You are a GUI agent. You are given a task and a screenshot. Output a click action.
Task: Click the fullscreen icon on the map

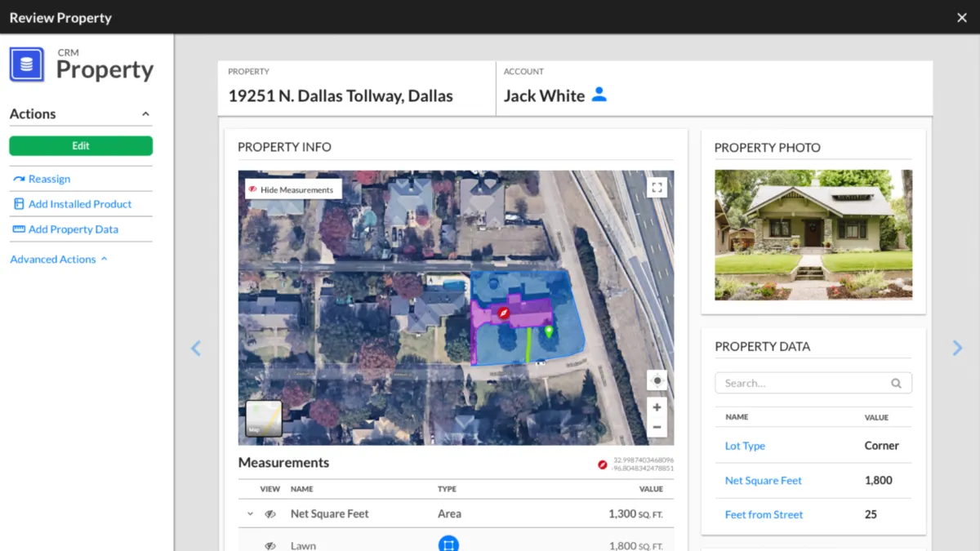pyautogui.click(x=657, y=189)
